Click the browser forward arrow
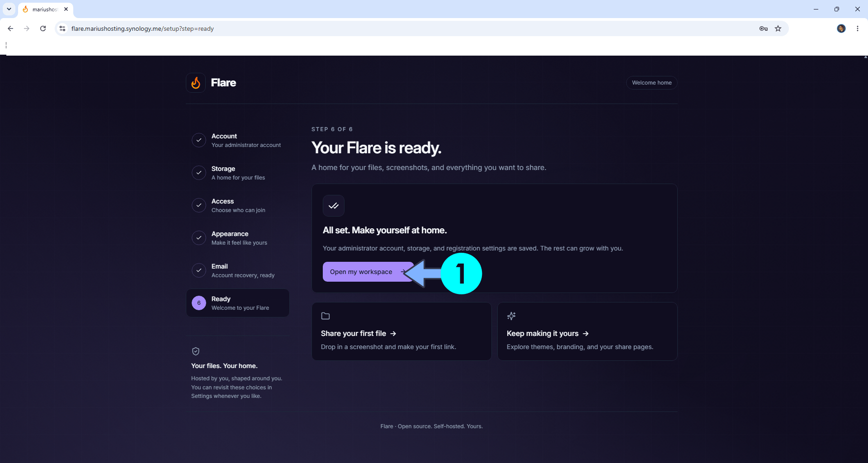This screenshot has width=868, height=463. [x=27, y=28]
